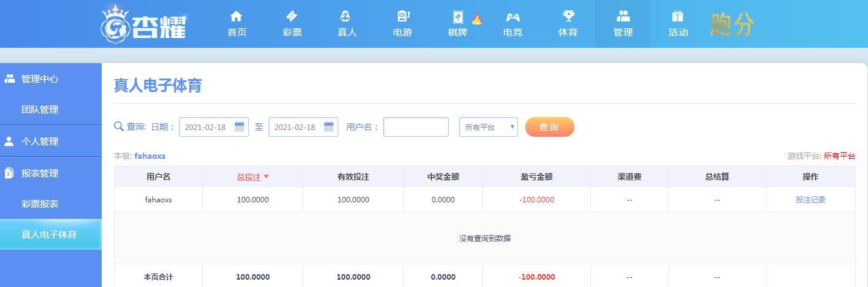
Task: Click the start date calendar icon
Action: tap(239, 127)
